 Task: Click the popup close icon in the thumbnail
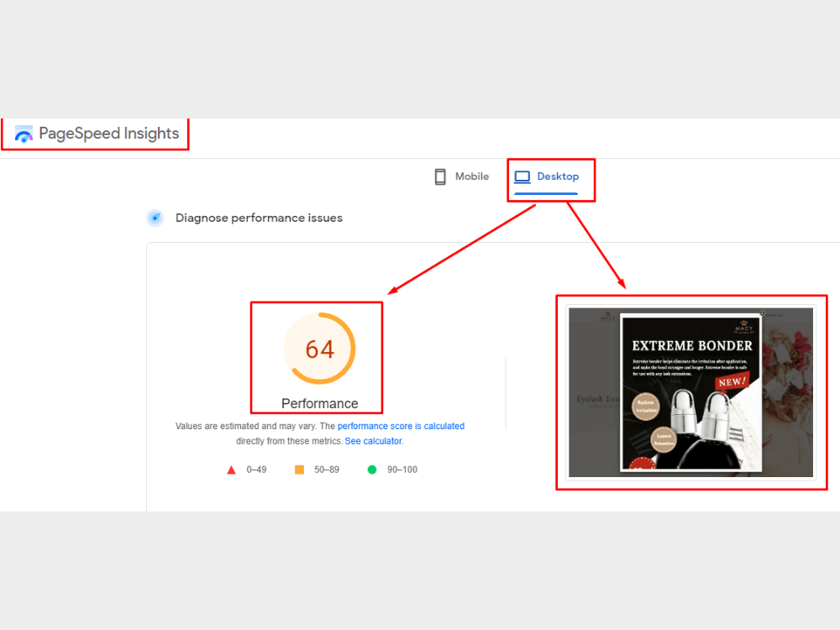(763, 313)
